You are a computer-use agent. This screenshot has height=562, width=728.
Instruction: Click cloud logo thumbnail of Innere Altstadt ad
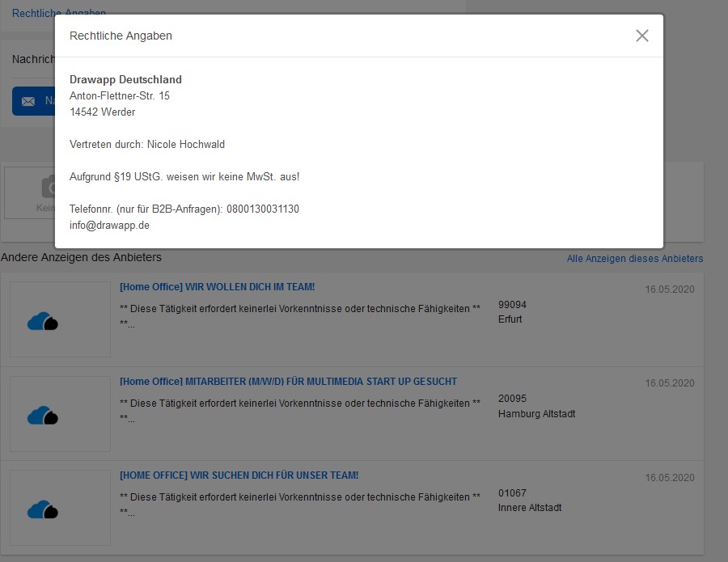tap(60, 508)
